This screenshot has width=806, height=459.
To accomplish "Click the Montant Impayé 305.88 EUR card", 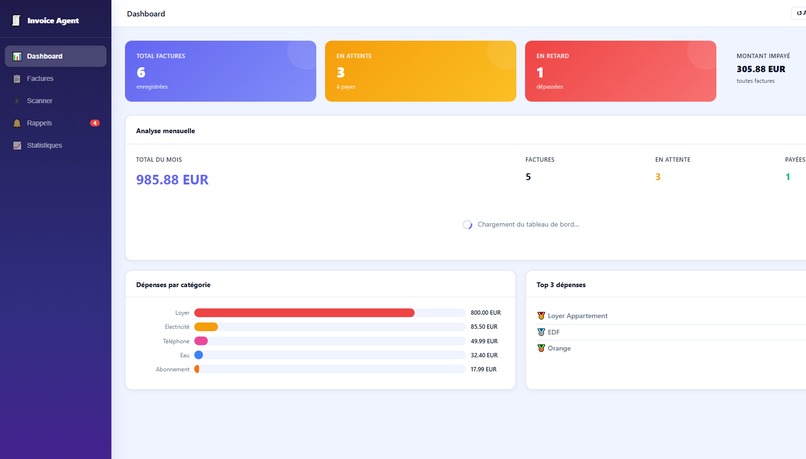I will pos(766,71).
